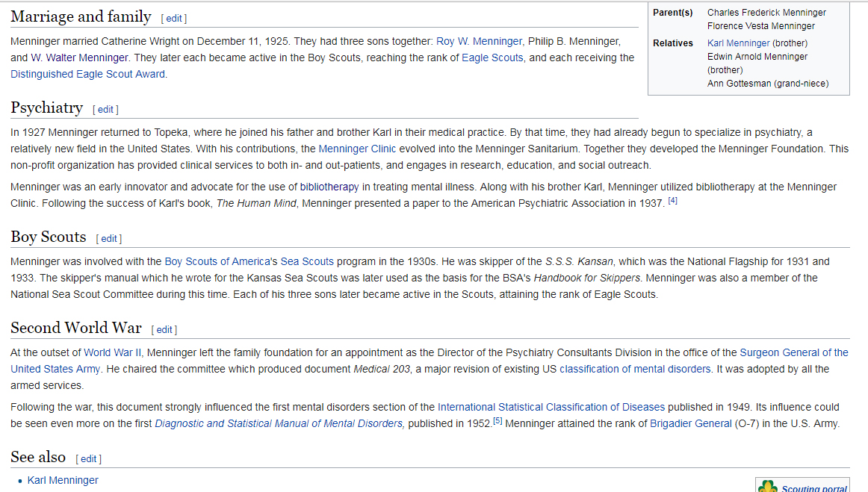Edit the Second World War section
The image size is (868, 492).
pyautogui.click(x=164, y=330)
